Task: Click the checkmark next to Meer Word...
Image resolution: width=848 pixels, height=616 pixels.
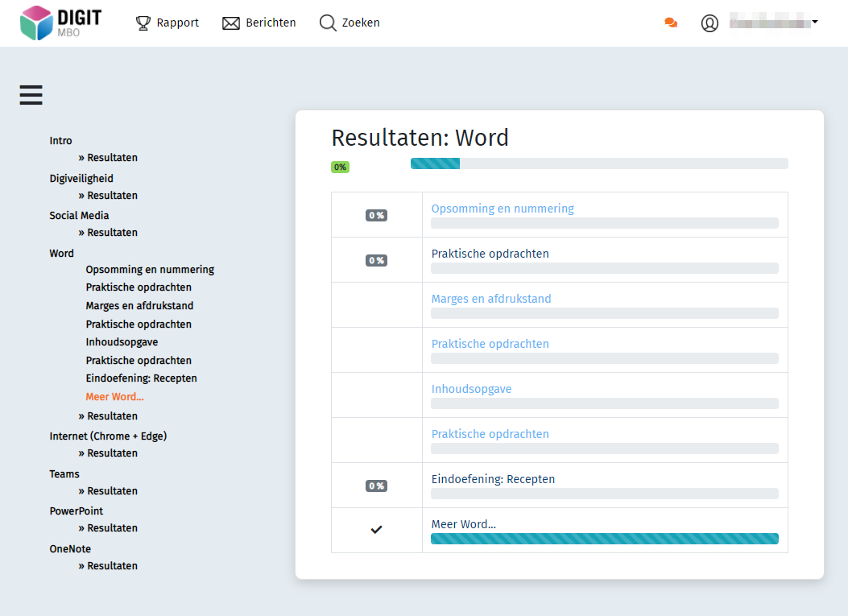Action: point(376,529)
